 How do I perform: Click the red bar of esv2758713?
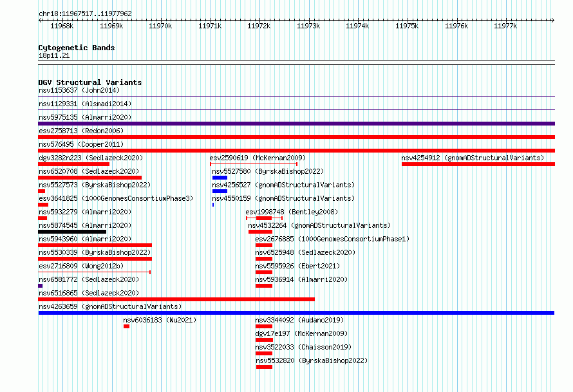[296, 137]
